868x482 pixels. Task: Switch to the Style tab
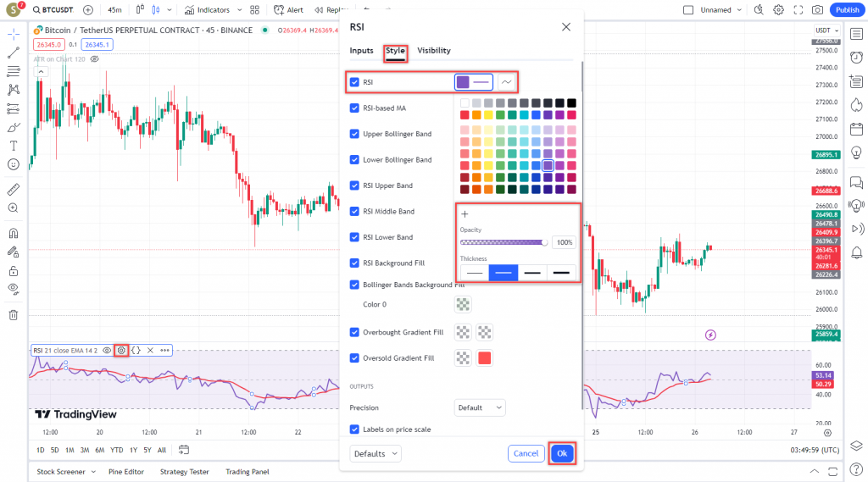click(x=395, y=50)
